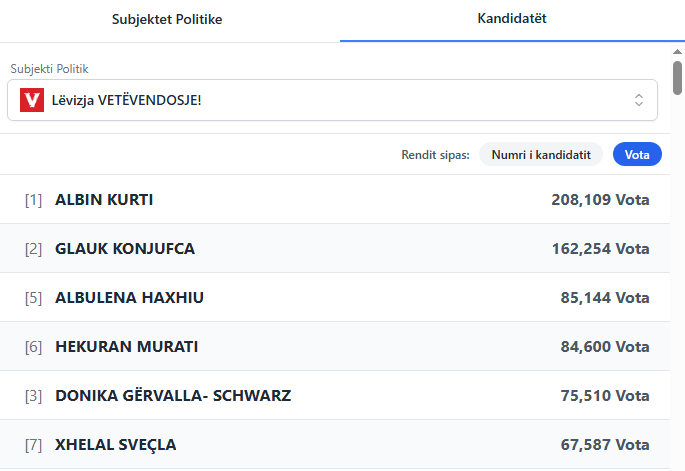Select the Kandidatët tab
Viewport: 685px width, 471px height.
coord(510,19)
